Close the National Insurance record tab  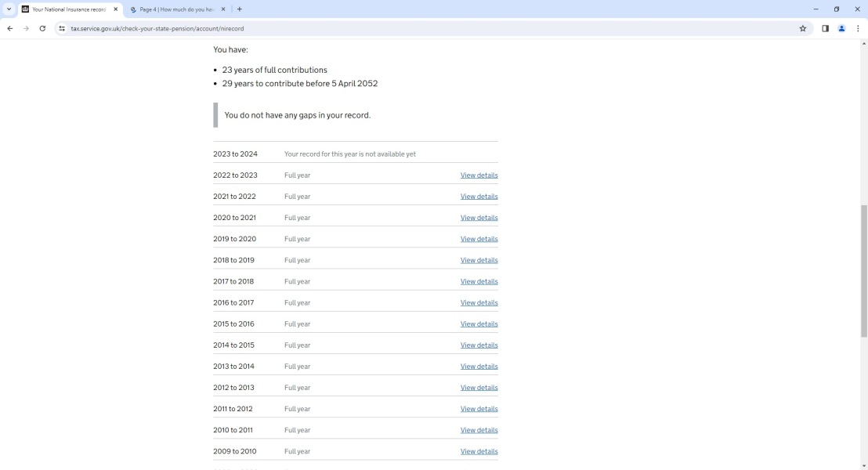[x=116, y=9]
